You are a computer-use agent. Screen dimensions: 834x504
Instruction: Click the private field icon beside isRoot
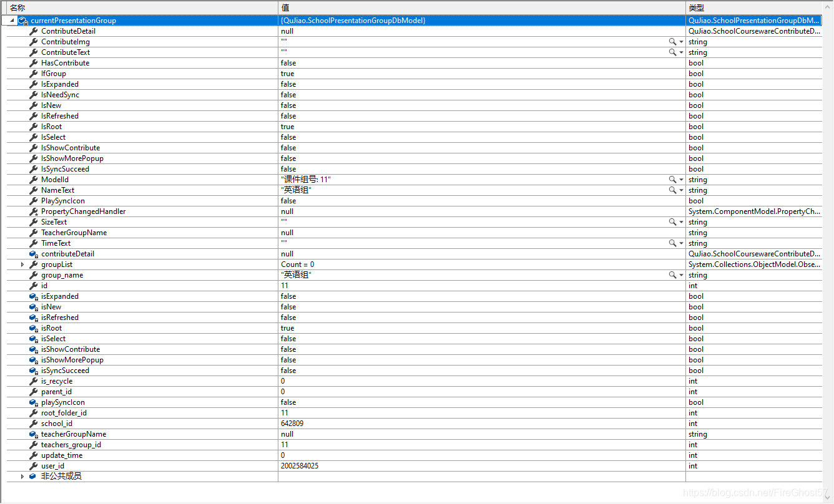tap(34, 328)
